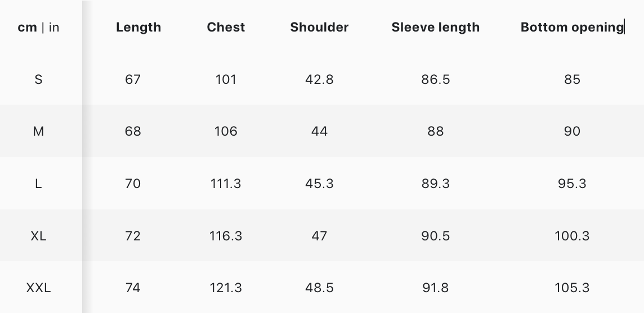Click chest value 101 for size S

(x=226, y=79)
